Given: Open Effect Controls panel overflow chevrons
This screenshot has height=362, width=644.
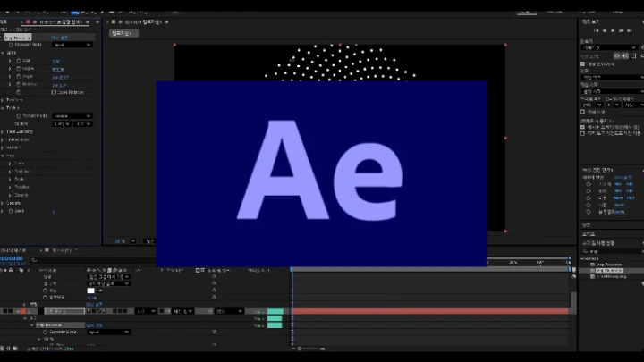Looking at the screenshot, I should (97, 22).
